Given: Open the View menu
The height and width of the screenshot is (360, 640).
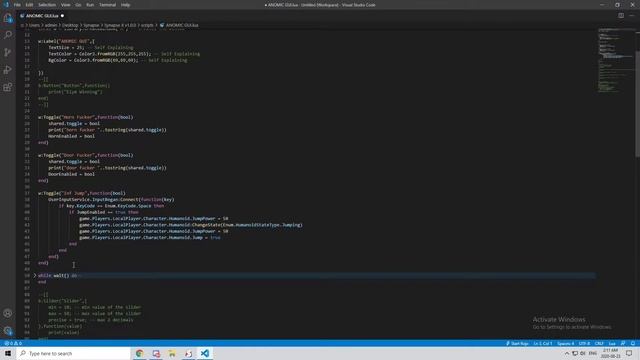Looking at the screenshot, I should click(x=66, y=5).
